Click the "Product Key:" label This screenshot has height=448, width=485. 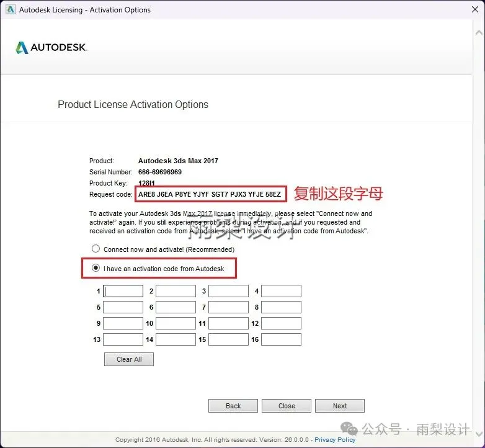pos(109,183)
